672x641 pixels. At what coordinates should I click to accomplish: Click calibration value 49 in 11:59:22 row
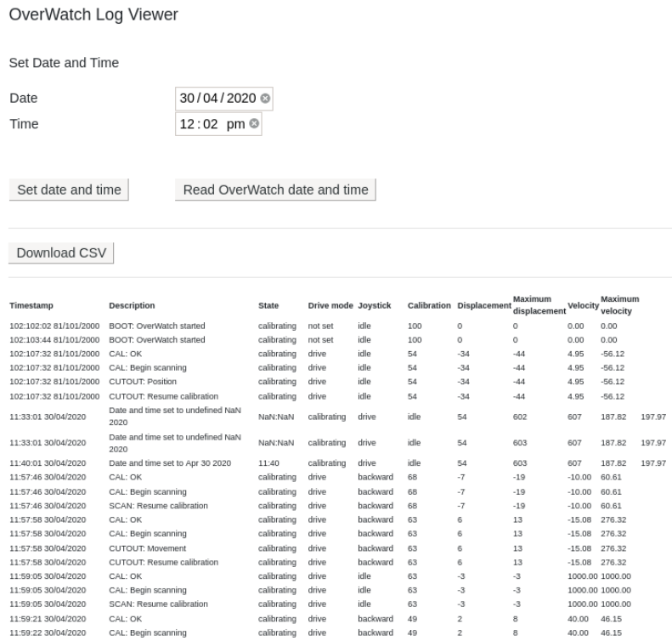(x=412, y=632)
